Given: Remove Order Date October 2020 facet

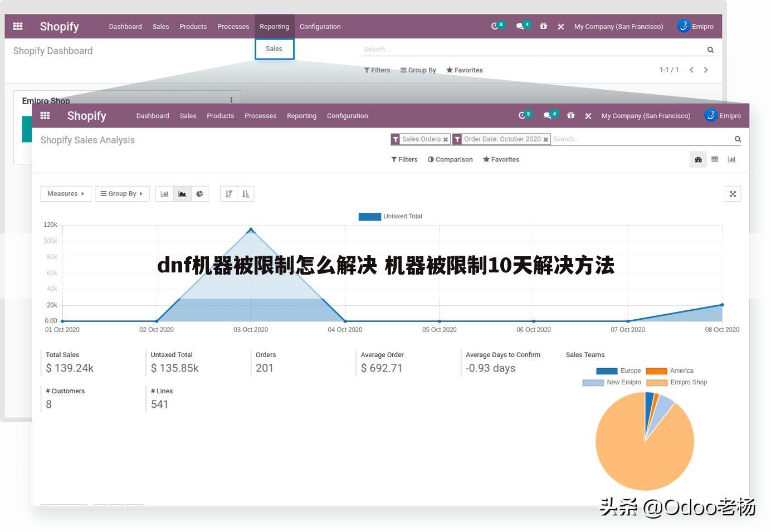Looking at the screenshot, I should 545,140.
